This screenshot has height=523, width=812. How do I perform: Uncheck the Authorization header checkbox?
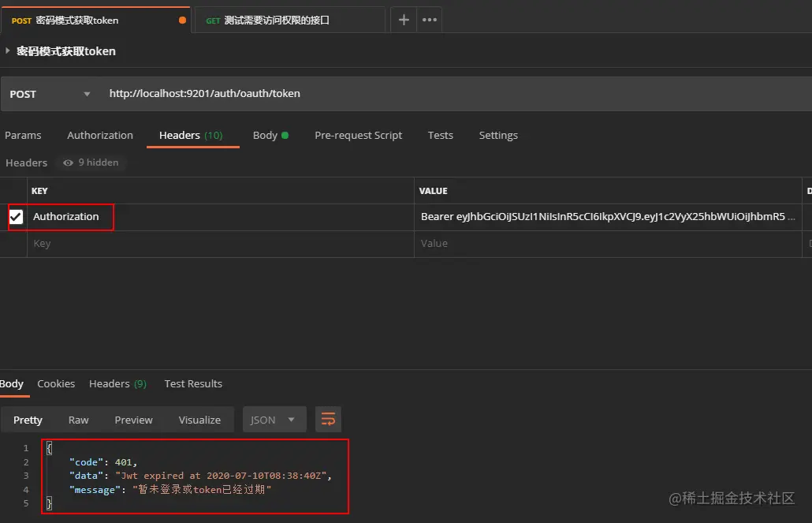(16, 217)
